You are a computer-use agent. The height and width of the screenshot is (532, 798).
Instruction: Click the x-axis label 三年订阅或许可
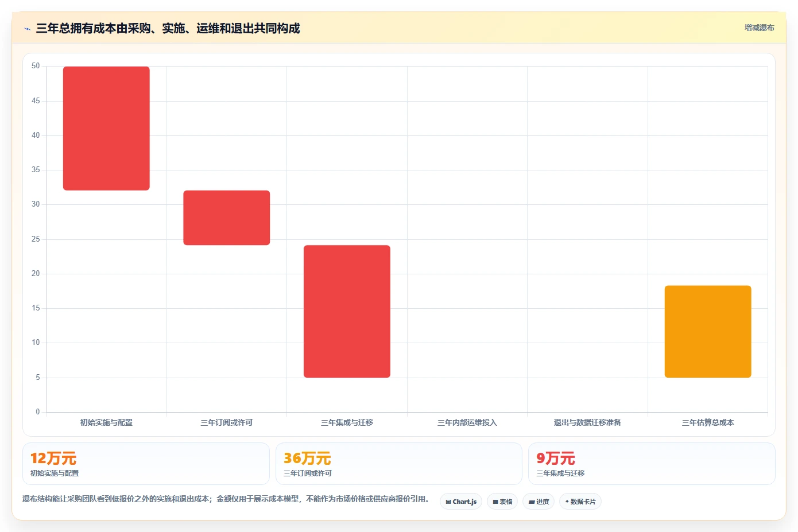click(x=227, y=422)
